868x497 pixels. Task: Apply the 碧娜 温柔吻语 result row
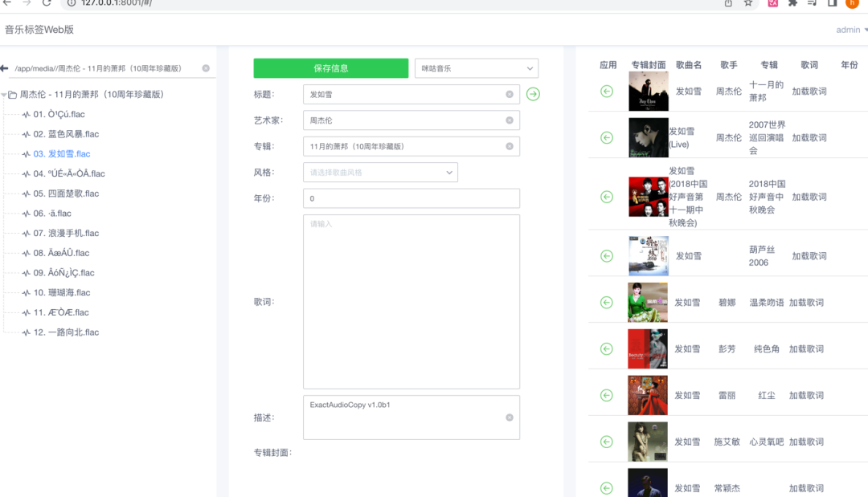click(607, 303)
